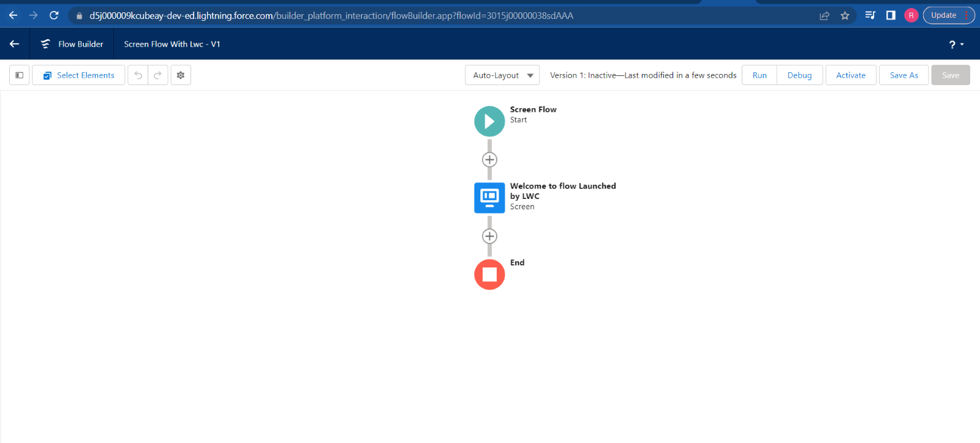980x443 pixels.
Task: Open the Auto-Layout dropdown
Action: pyautogui.click(x=502, y=75)
